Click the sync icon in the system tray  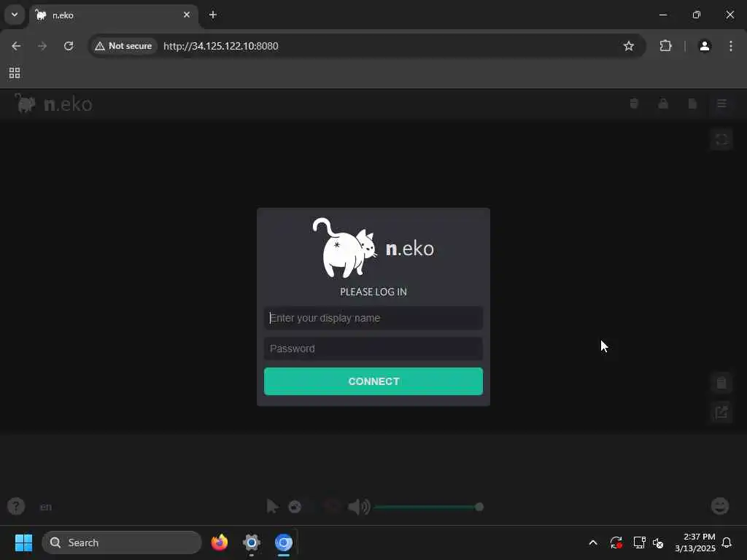coord(616,542)
